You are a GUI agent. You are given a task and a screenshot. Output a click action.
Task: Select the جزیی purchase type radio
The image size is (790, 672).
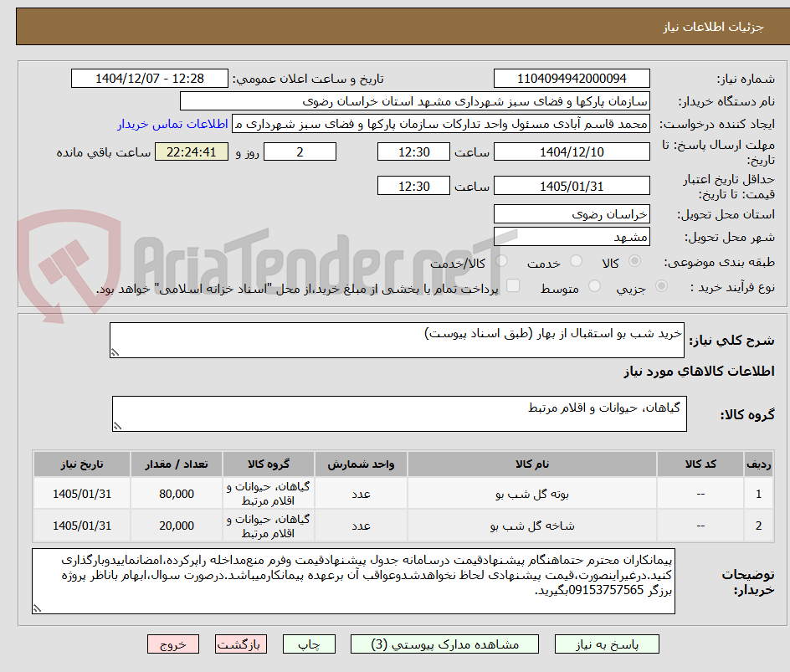pyautogui.click(x=661, y=286)
